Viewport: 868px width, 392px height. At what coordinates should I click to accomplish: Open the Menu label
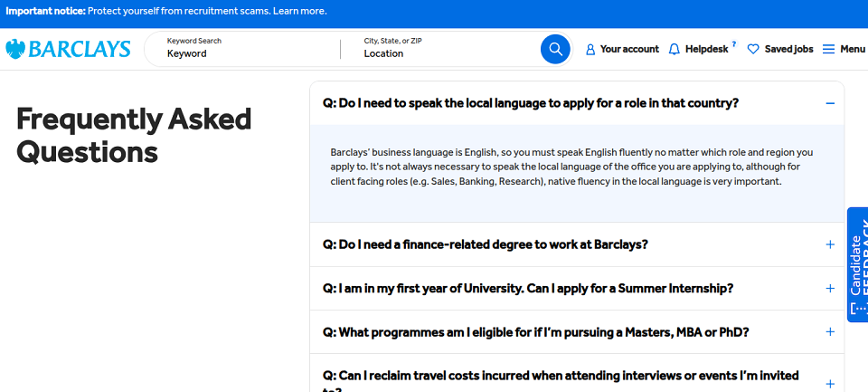click(853, 50)
